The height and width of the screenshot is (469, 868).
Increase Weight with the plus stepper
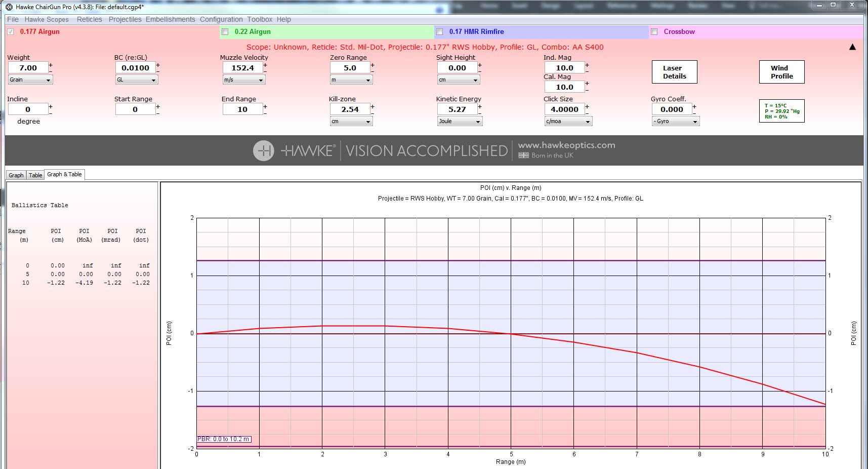click(51, 65)
